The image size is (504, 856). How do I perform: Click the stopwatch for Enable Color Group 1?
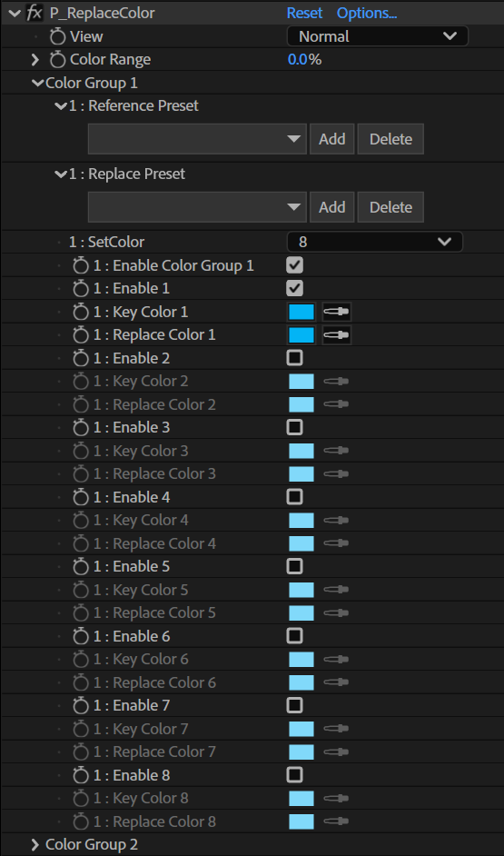pyautogui.click(x=81, y=266)
